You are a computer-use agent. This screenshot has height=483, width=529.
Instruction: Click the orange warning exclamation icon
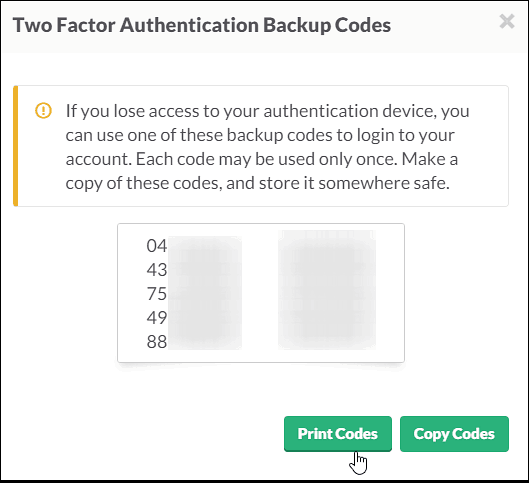point(44,111)
